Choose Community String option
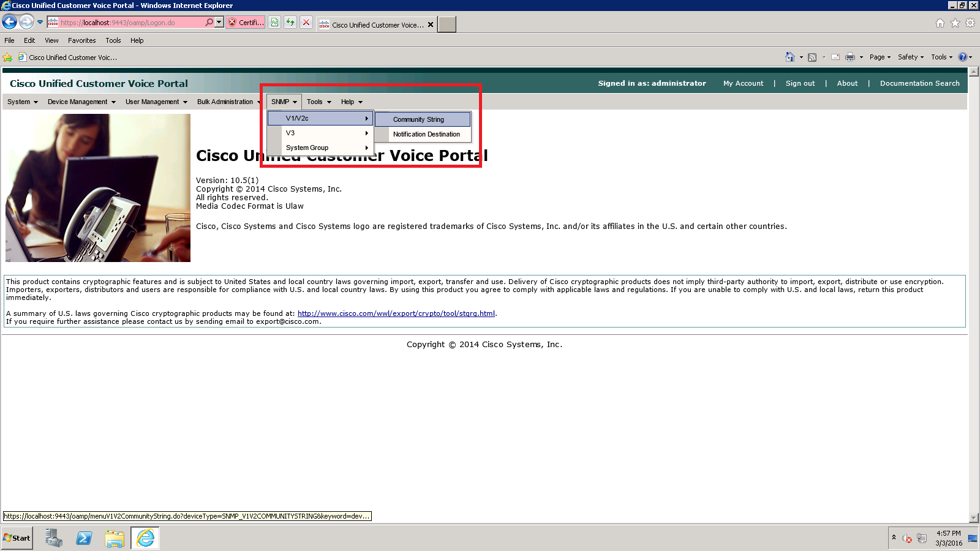 (x=423, y=119)
